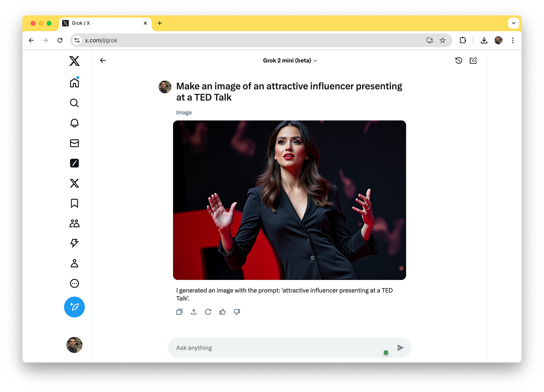Open the browser tab search chevron
544x392 pixels.
tap(513, 23)
